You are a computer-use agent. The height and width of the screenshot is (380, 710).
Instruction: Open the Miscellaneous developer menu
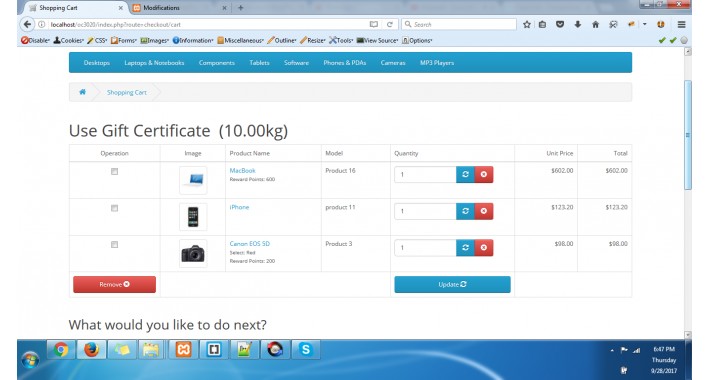pos(240,40)
